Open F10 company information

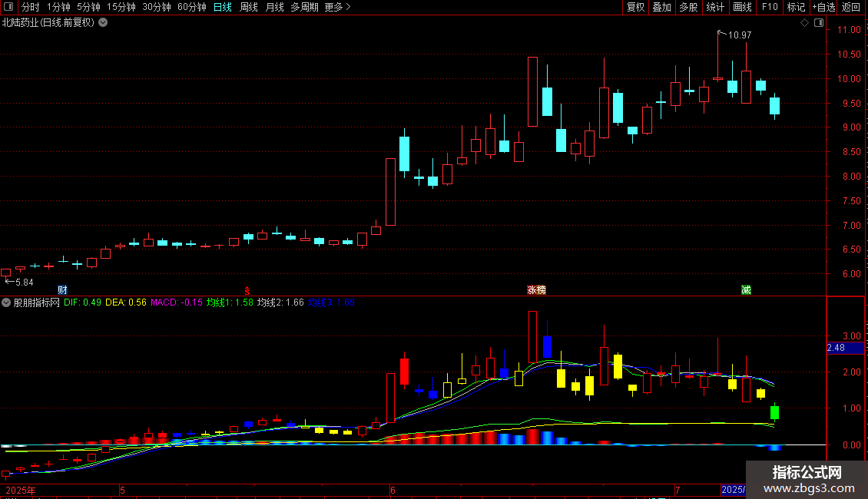click(x=770, y=7)
